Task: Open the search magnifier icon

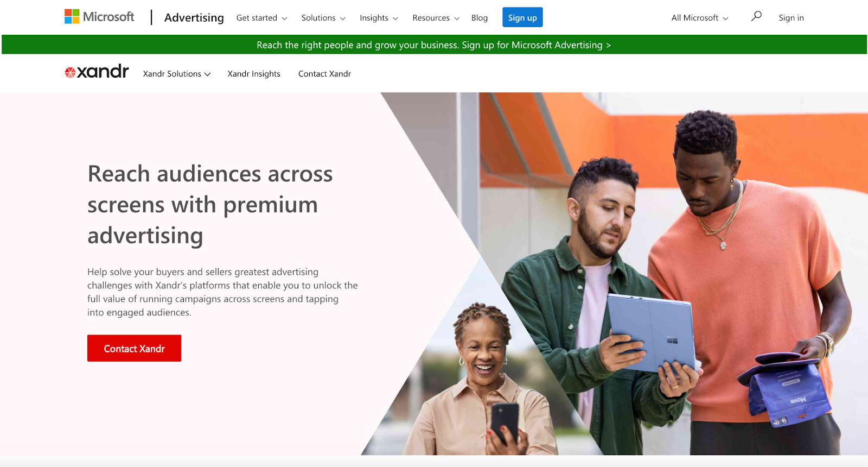Action: 756,16
